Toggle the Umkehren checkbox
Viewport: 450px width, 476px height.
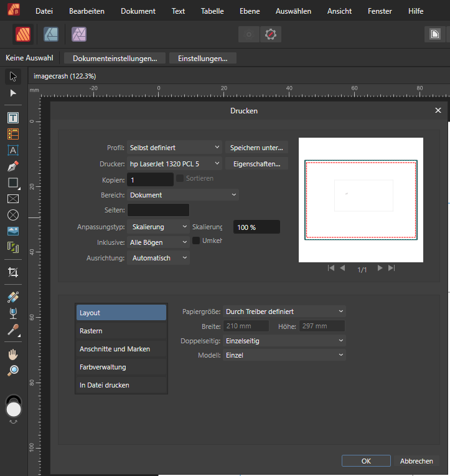pos(196,240)
